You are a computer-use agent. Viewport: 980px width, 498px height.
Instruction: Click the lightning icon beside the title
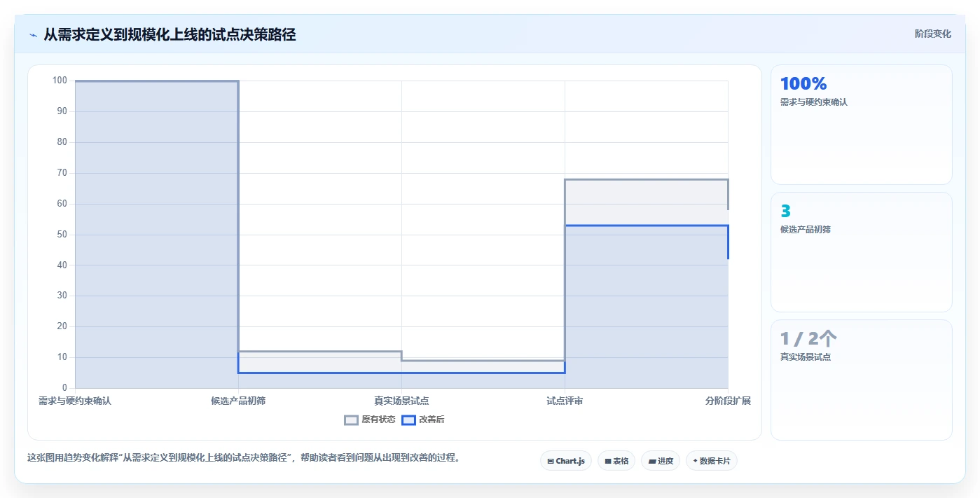tap(33, 35)
